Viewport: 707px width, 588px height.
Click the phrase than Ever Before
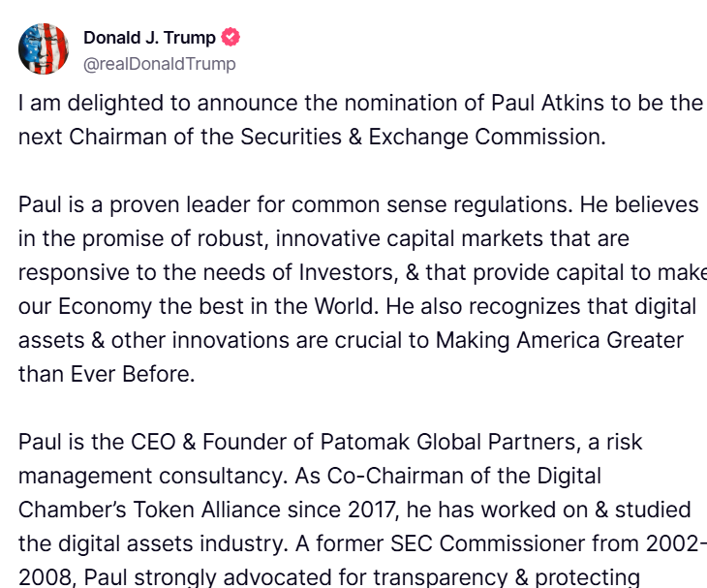(x=107, y=374)
